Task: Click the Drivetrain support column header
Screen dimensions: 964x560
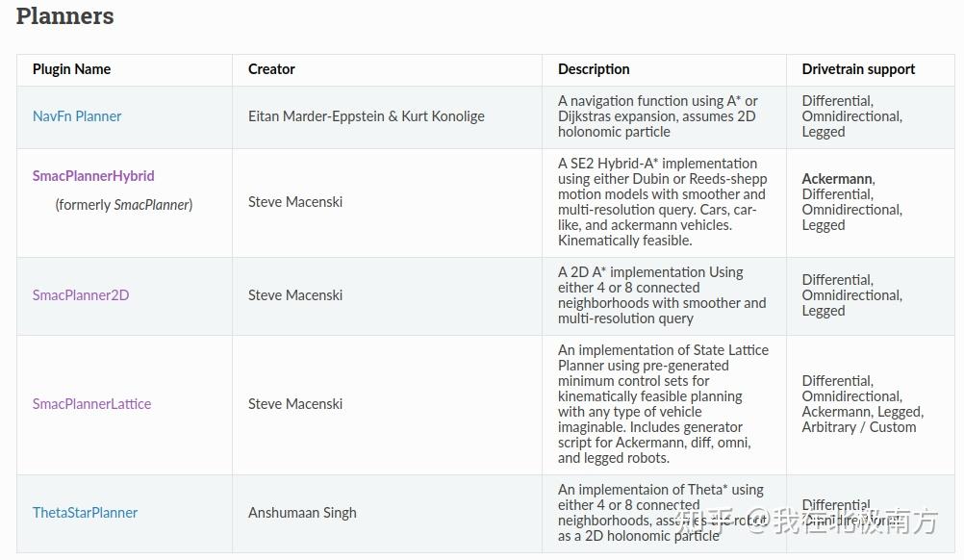Action: (858, 69)
